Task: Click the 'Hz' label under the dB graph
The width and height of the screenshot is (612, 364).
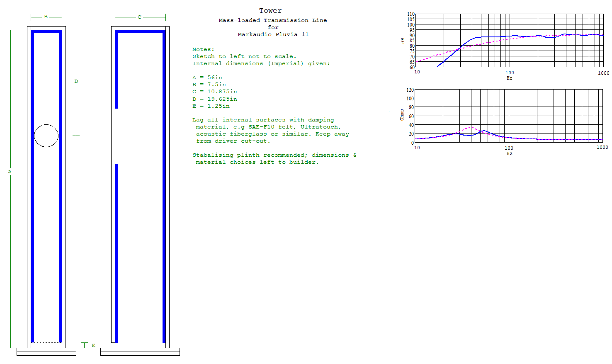Action: (x=509, y=78)
